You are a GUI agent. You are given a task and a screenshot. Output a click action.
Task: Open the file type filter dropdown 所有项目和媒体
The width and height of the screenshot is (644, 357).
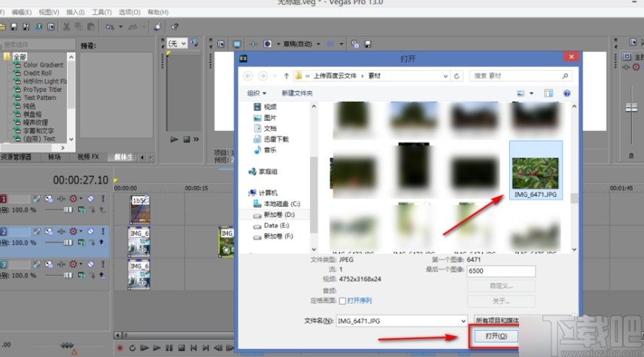(x=497, y=321)
